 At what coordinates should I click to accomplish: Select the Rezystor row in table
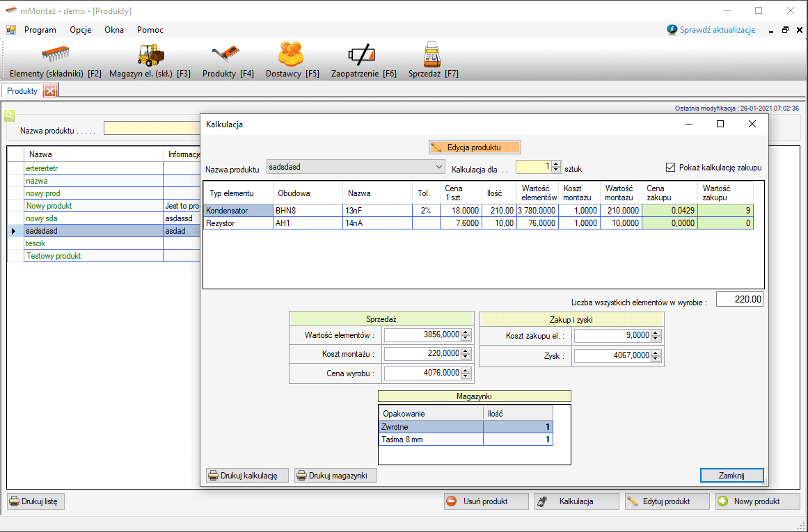(x=237, y=223)
